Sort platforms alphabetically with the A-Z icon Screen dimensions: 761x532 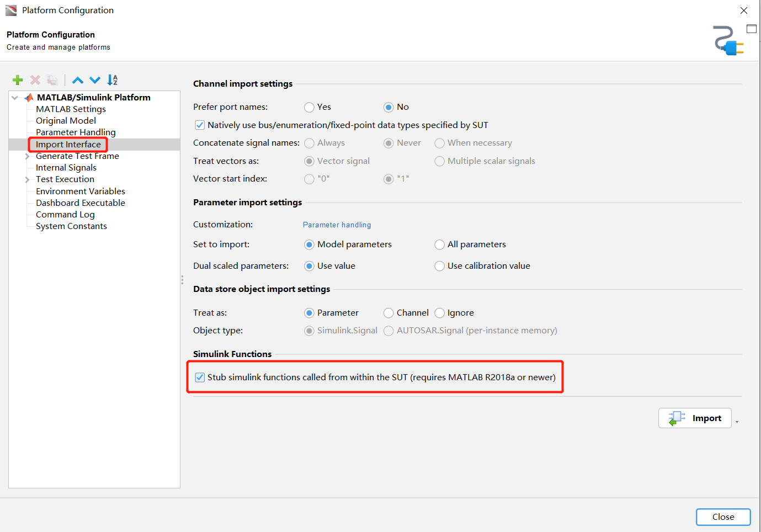(113, 80)
